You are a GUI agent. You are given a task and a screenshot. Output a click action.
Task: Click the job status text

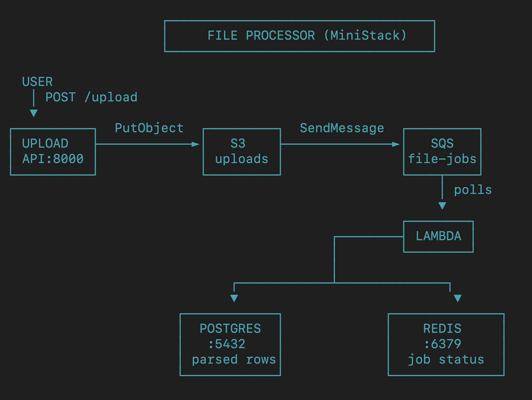[446, 360]
